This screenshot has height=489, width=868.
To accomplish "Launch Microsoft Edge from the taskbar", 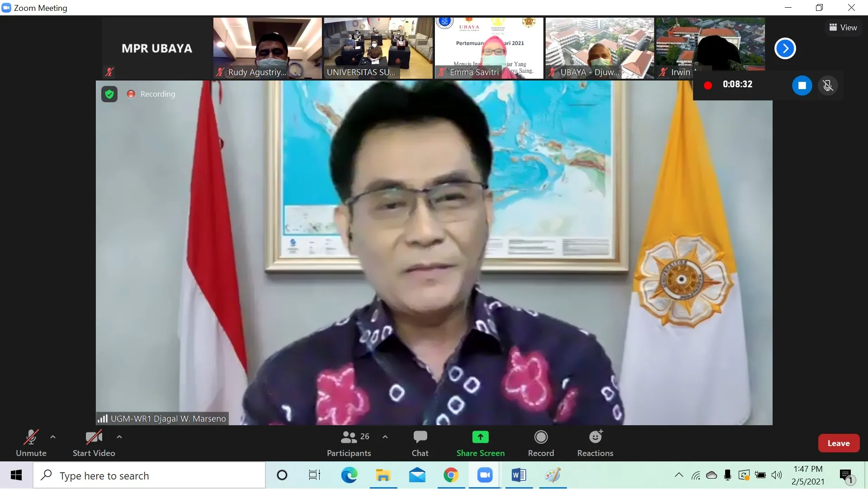I will pos(349,475).
